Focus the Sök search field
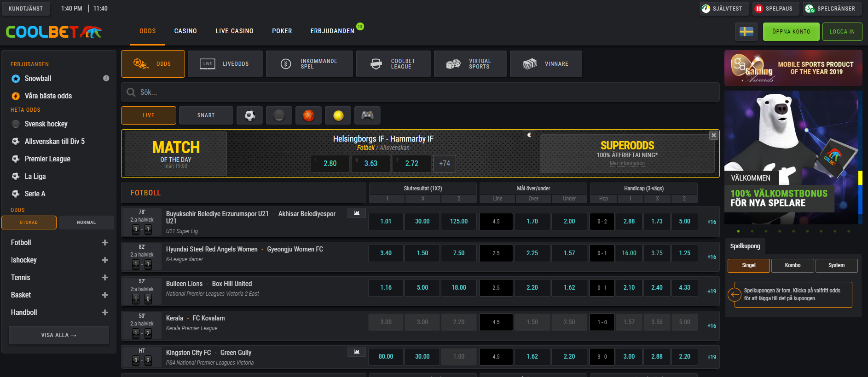 pos(420,92)
